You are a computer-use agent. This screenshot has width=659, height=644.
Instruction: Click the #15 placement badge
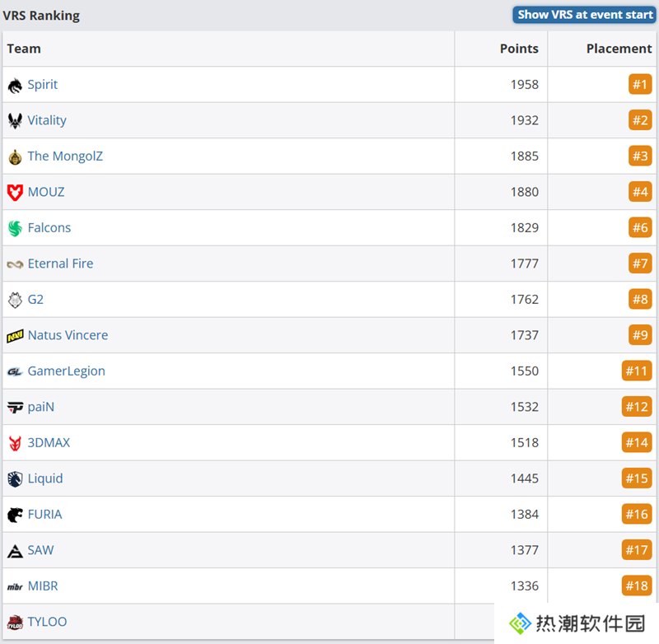pos(637,478)
